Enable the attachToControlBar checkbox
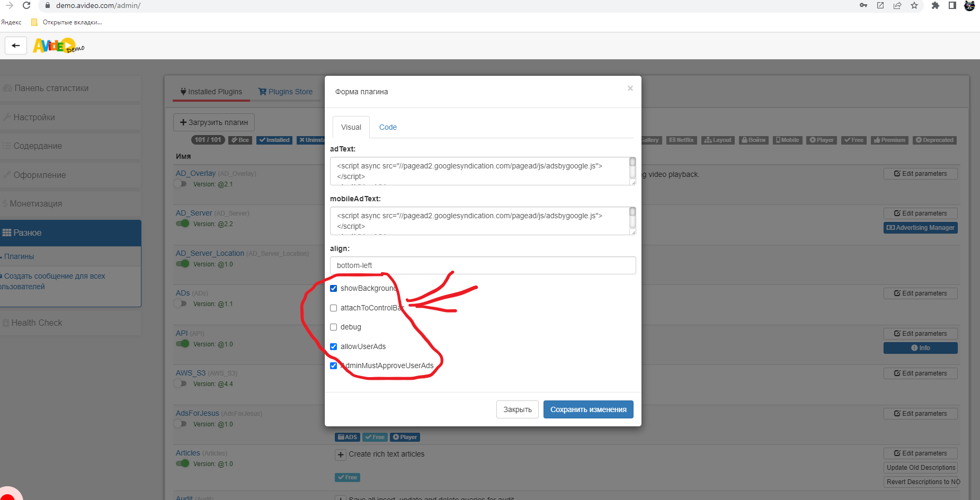This screenshot has width=980, height=500. point(333,308)
